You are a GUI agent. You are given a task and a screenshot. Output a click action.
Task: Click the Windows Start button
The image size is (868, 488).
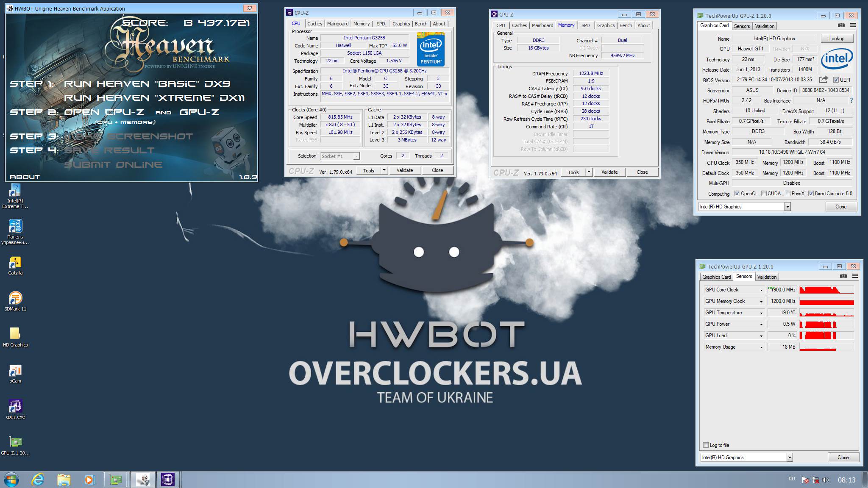11,480
